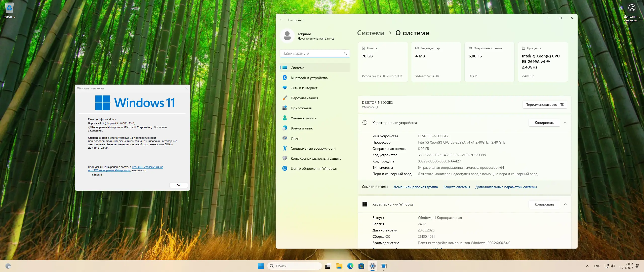
Task: Click the ENG language indicator in the tray
Action: (597, 266)
